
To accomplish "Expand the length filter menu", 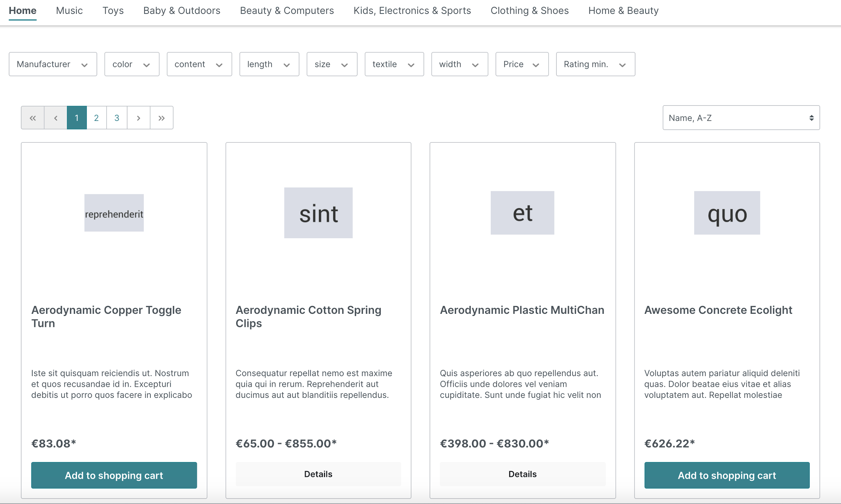I will [270, 64].
